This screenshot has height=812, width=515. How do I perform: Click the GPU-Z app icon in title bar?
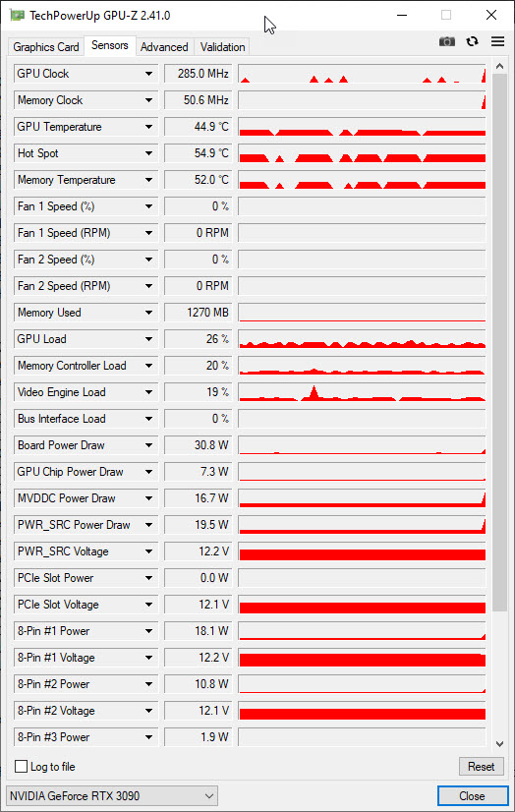pos(17,15)
